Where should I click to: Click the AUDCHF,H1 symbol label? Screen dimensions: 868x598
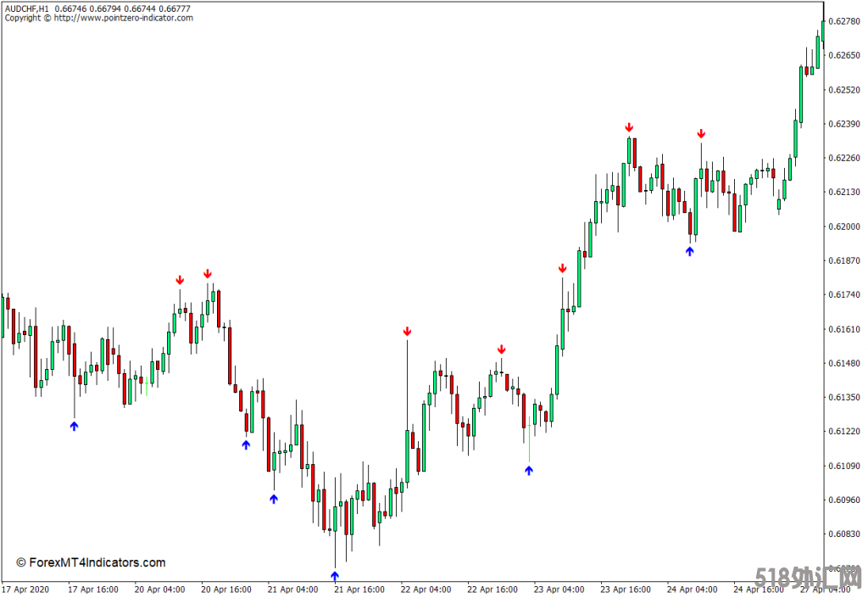pyautogui.click(x=26, y=8)
